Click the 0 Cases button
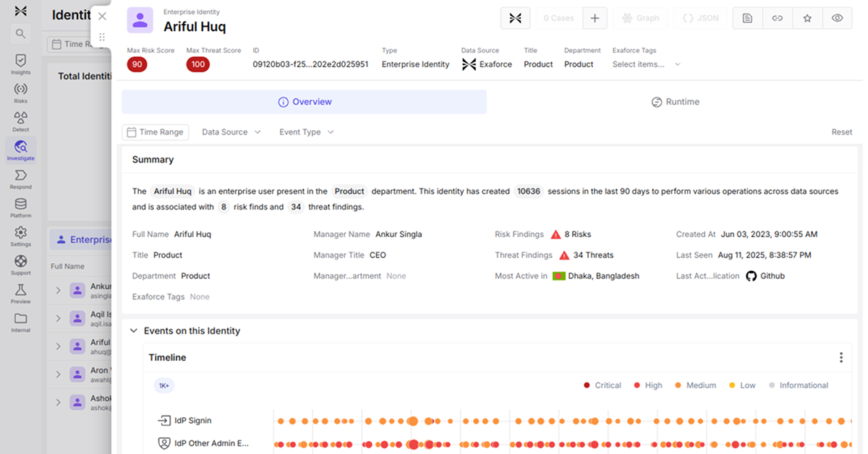The image size is (868, 454). pyautogui.click(x=558, y=18)
